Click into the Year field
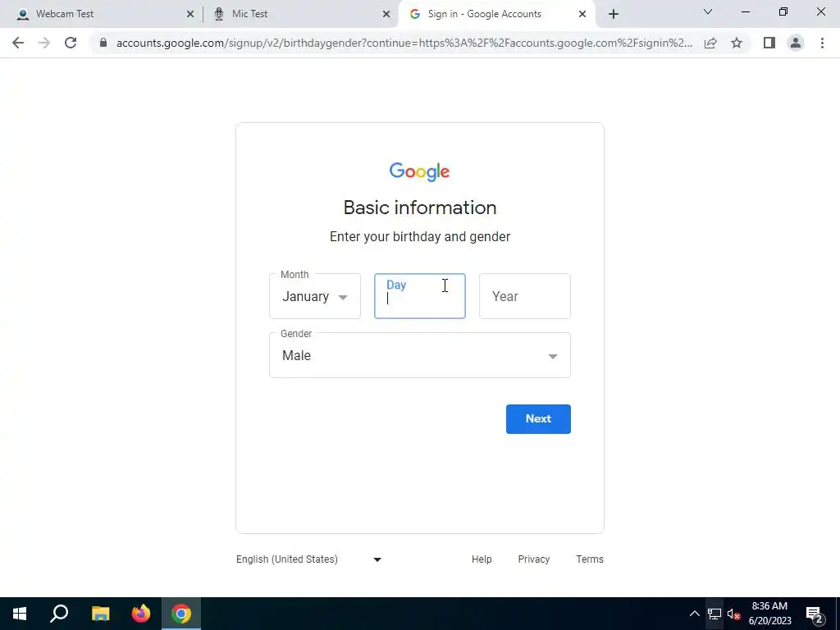 [525, 296]
